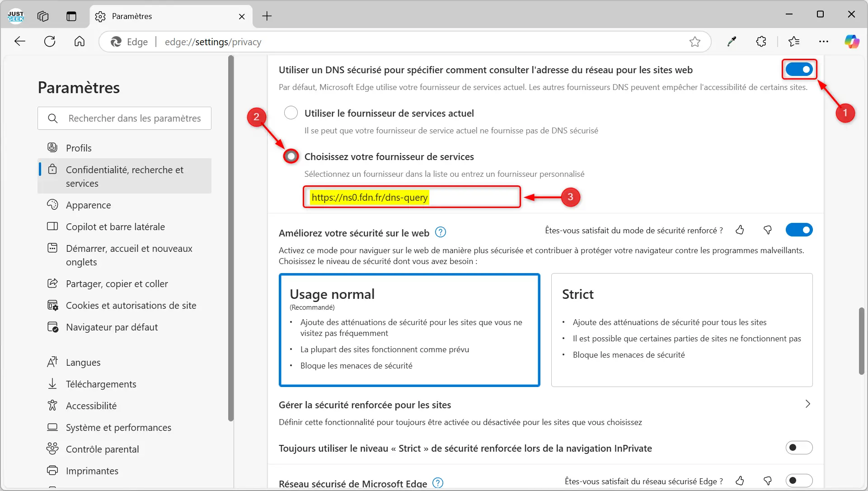Open Langues settings section

(124, 362)
